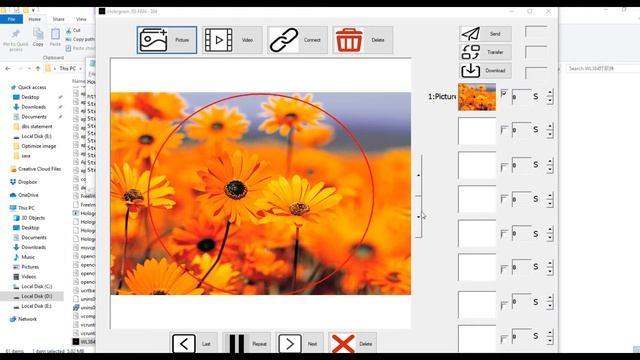Click the Up arrow in File Explorer
The image size is (640, 360).
(38, 69)
